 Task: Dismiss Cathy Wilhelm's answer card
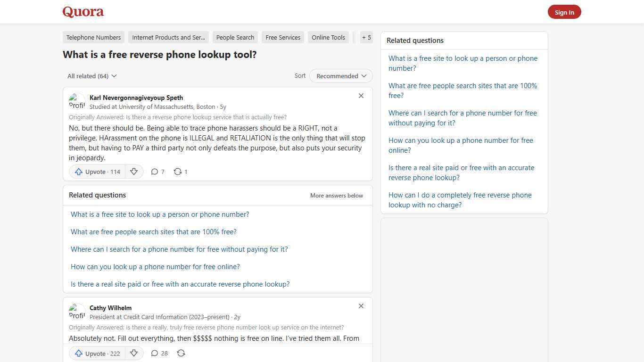point(361,306)
